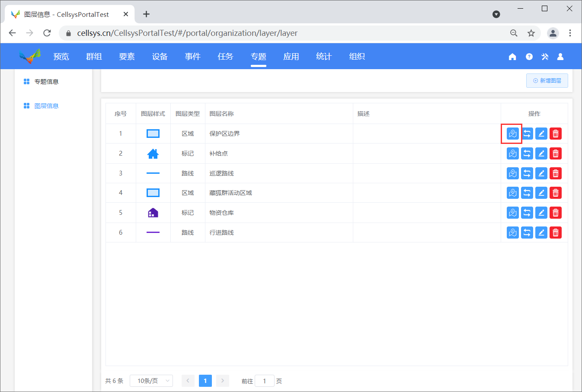Click the purple warehouse style icon for 物资仓库
The width and height of the screenshot is (582, 392).
153,213
